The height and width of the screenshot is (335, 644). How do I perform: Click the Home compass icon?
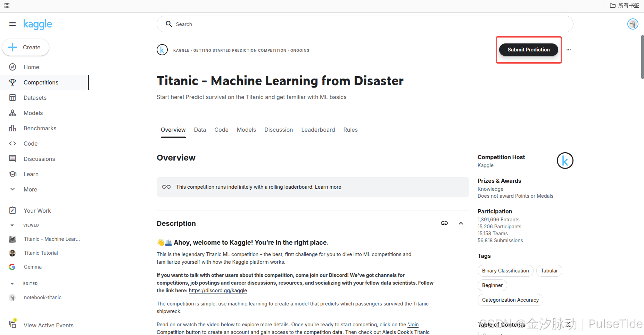(13, 67)
